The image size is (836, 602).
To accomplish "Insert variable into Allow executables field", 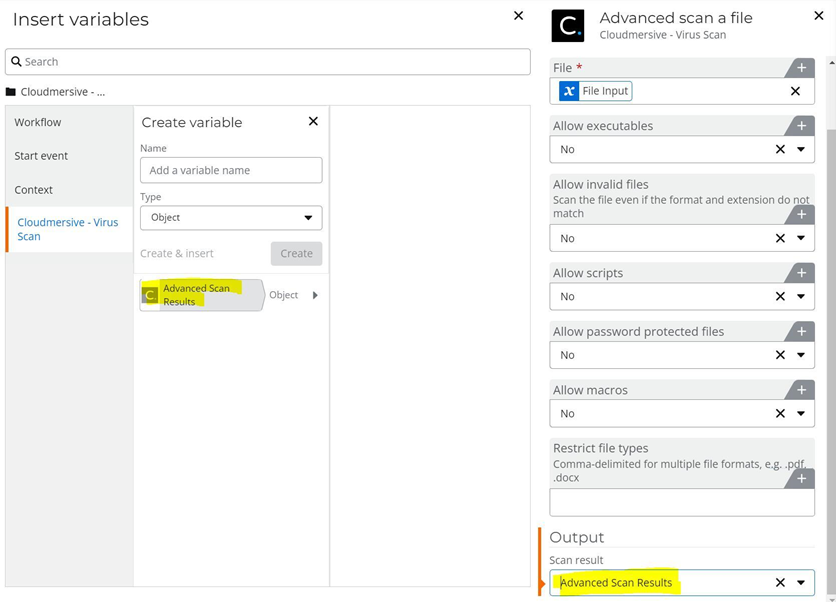I will click(801, 126).
